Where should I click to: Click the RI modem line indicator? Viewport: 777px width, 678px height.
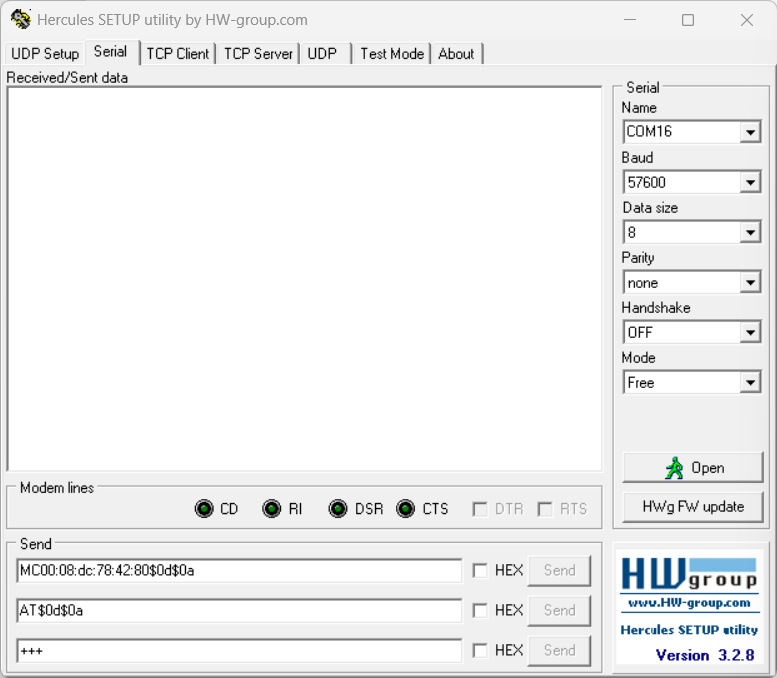271,508
